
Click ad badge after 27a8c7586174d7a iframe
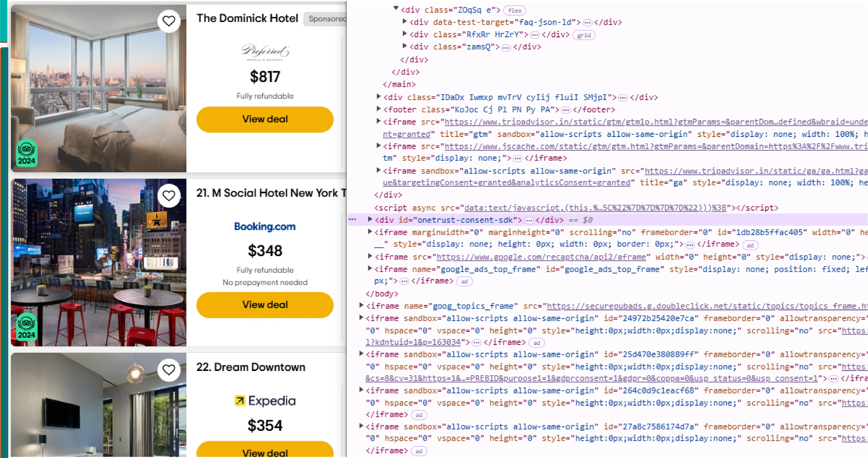tap(419, 451)
